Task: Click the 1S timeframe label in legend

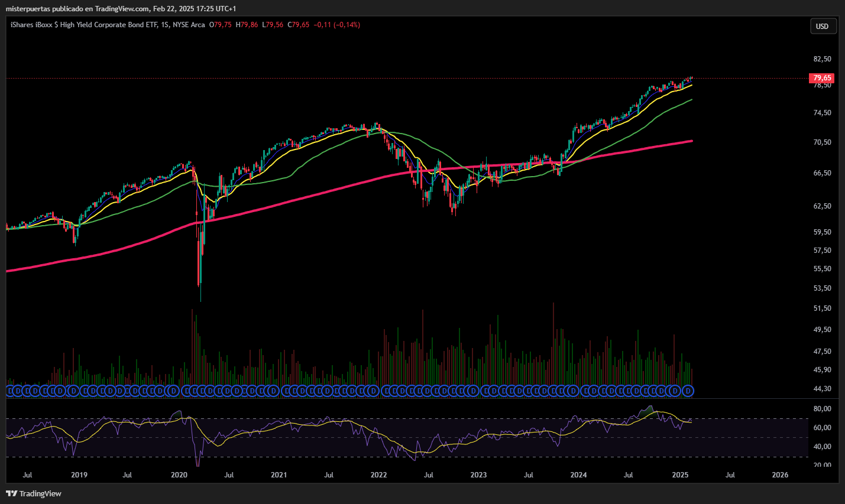Action: pos(165,25)
